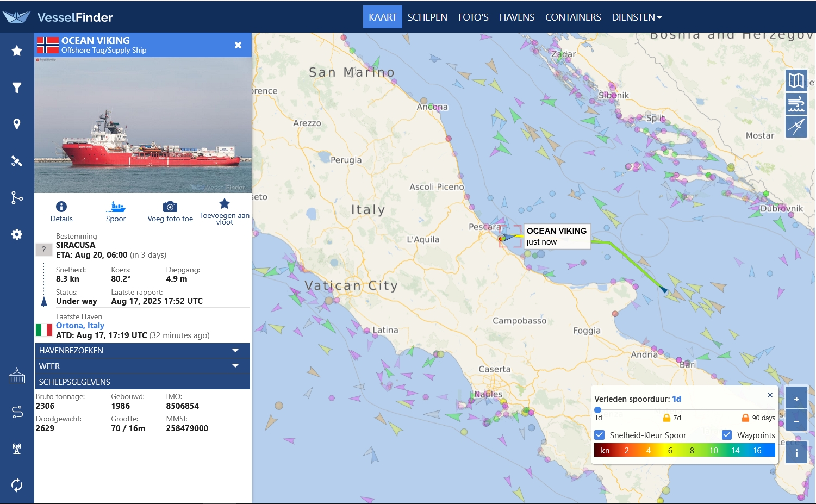
Task: Open the route branch tool
Action: click(x=17, y=197)
